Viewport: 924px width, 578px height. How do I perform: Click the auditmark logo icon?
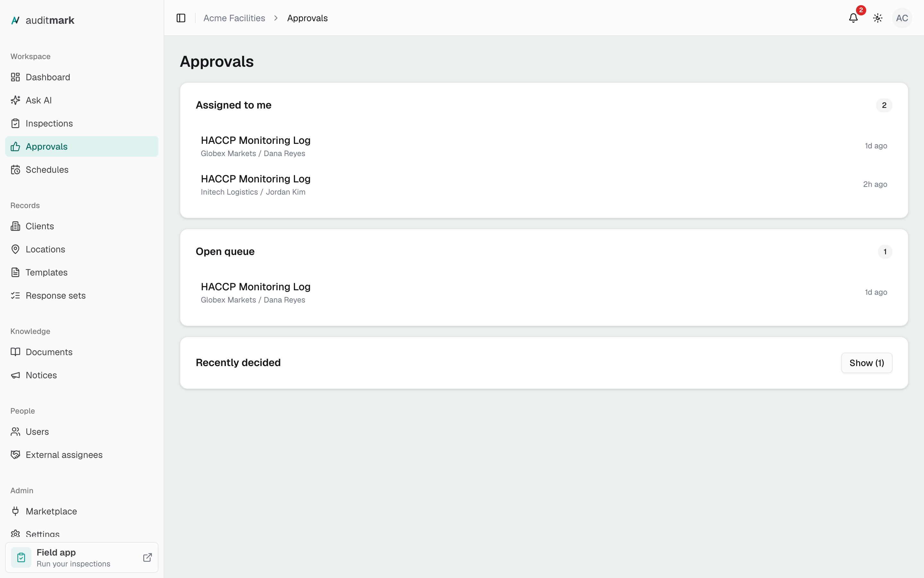(x=15, y=20)
